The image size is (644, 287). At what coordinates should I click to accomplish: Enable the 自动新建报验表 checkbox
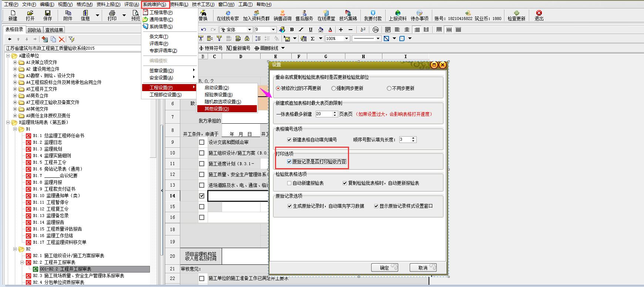(289, 183)
